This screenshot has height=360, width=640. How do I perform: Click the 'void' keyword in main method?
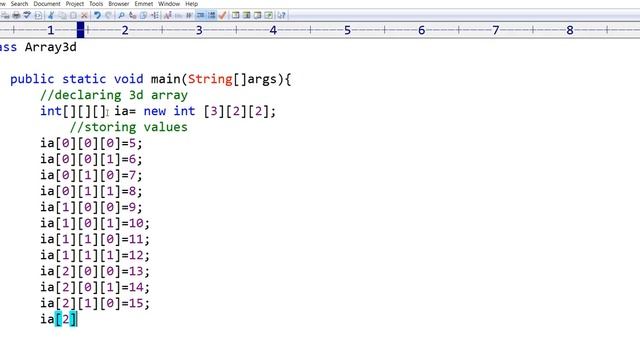[x=129, y=79]
